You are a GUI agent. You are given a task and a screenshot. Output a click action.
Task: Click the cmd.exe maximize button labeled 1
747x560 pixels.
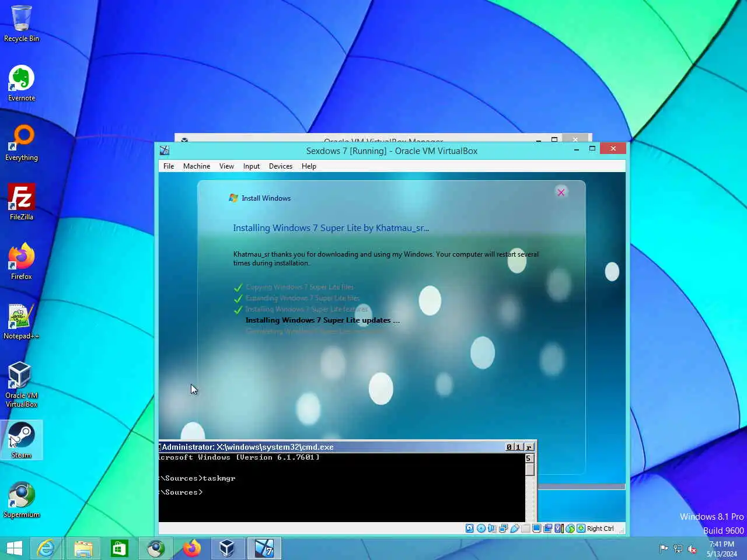(518, 447)
